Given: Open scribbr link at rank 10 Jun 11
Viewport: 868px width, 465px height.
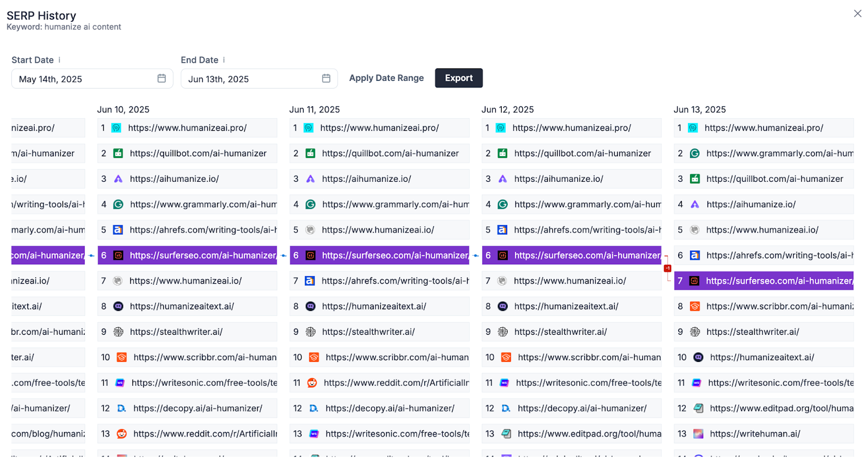Looking at the screenshot, I should (397, 358).
